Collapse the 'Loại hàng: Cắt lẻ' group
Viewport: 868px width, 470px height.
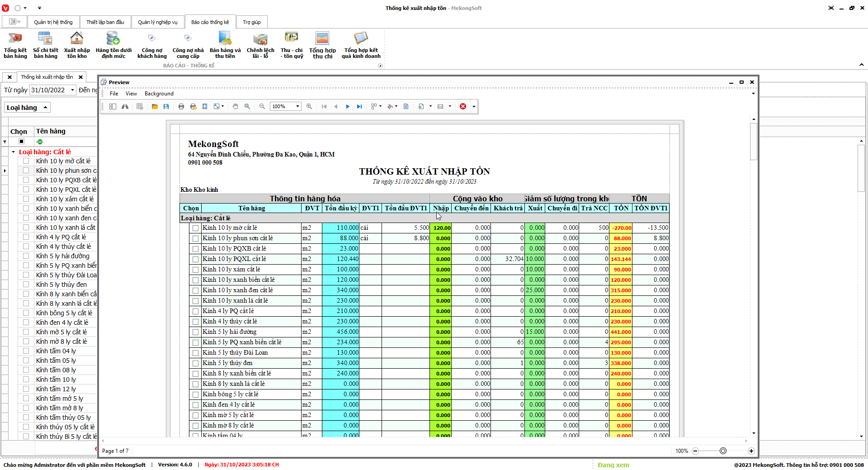click(13, 152)
